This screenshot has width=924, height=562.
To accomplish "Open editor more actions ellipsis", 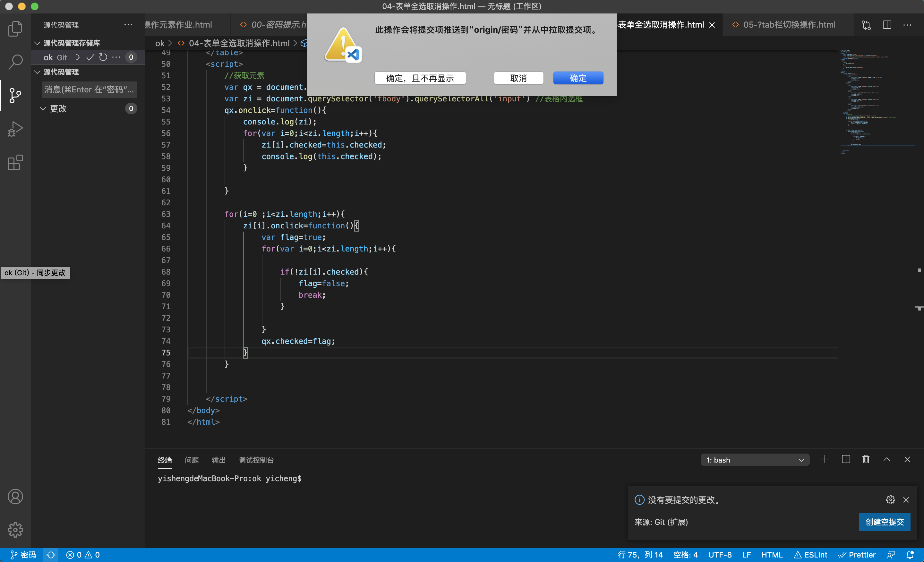I will [908, 25].
